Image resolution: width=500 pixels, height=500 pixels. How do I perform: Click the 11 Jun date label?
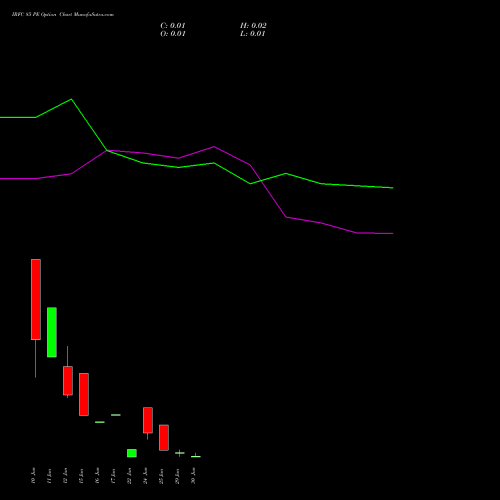[x=49, y=476]
